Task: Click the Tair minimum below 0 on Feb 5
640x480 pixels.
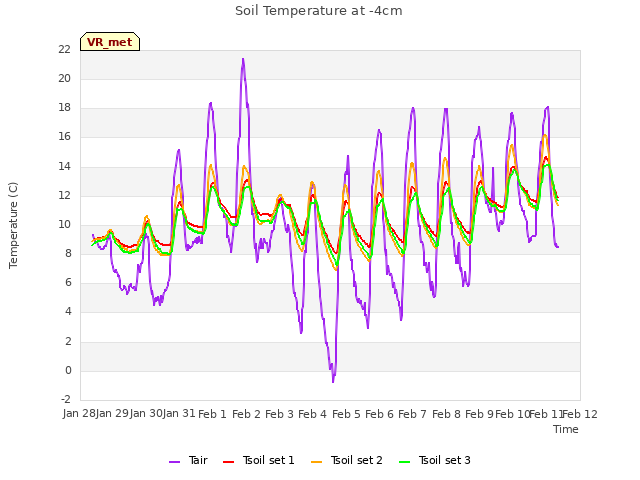Action: [333, 381]
